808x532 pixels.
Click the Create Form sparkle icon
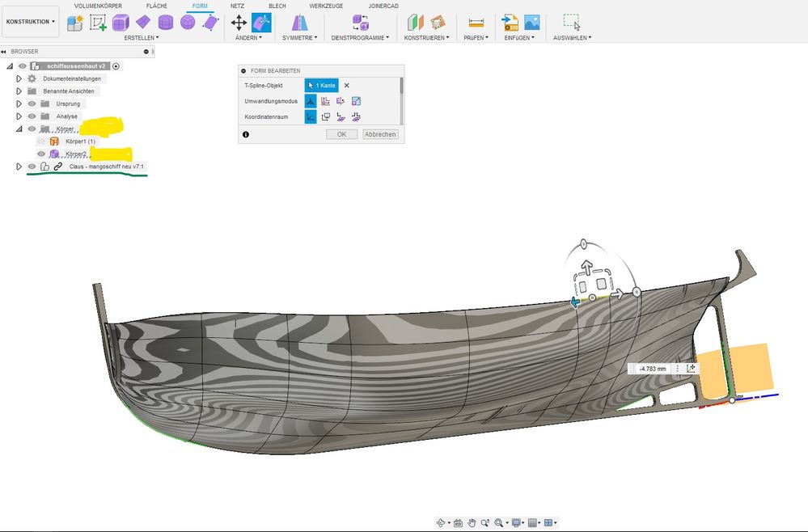pyautogui.click(x=74, y=23)
